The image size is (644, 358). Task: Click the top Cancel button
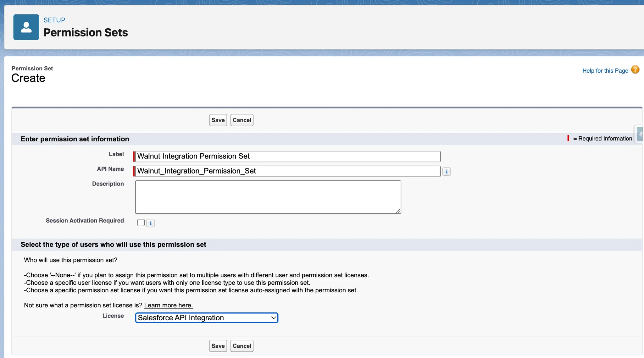(x=242, y=120)
